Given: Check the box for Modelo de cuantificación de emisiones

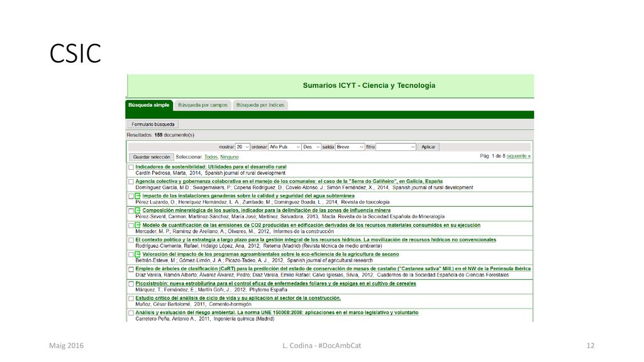Looking at the screenshot, I should [131, 226].
